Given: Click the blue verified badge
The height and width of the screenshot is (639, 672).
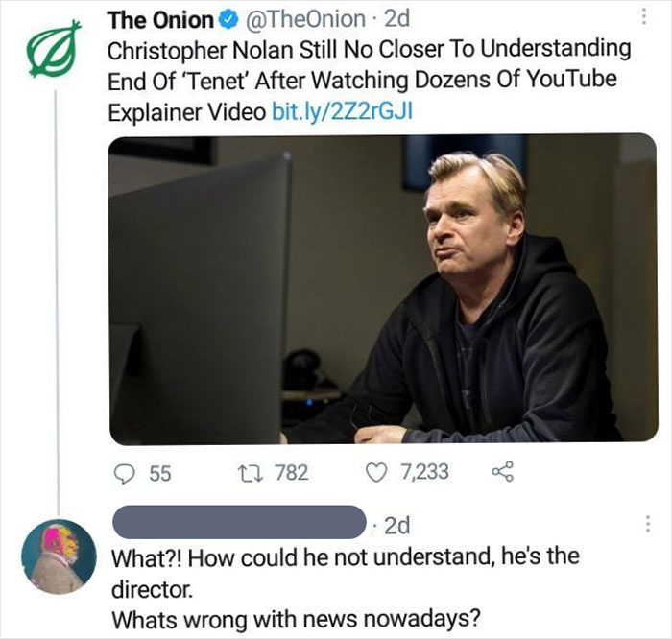Looking at the screenshot, I should [x=228, y=19].
